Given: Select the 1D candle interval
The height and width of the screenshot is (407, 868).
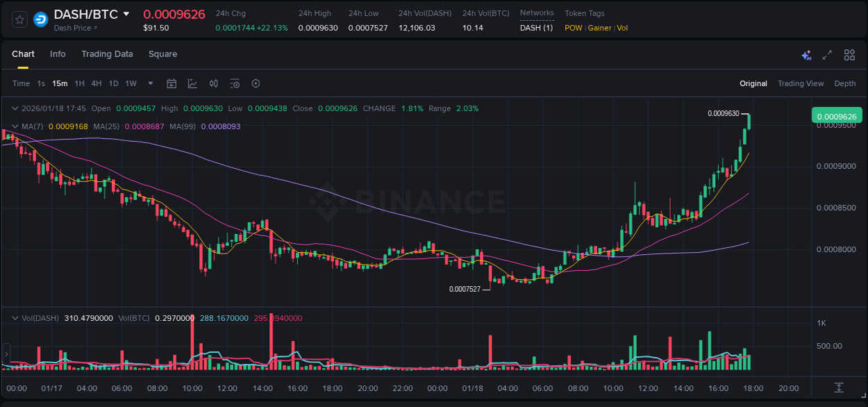Looking at the screenshot, I should (113, 83).
